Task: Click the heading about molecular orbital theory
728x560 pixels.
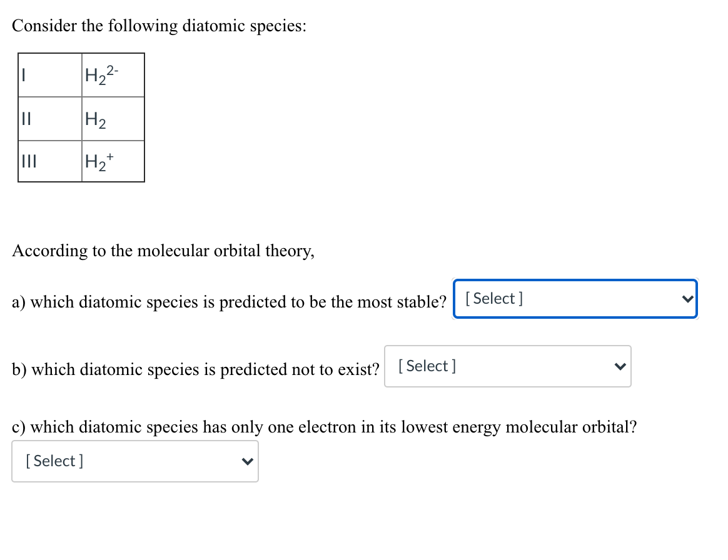Action: click(x=163, y=251)
